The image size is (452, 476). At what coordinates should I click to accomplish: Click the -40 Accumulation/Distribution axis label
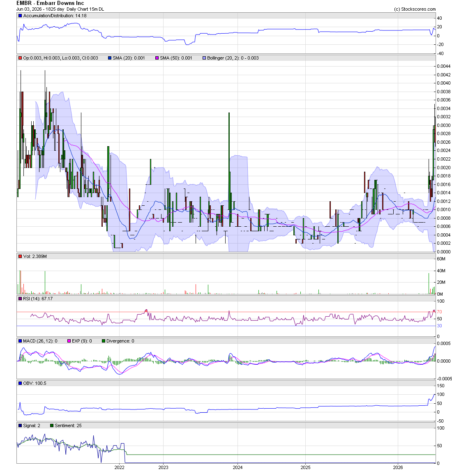coord(440,53)
